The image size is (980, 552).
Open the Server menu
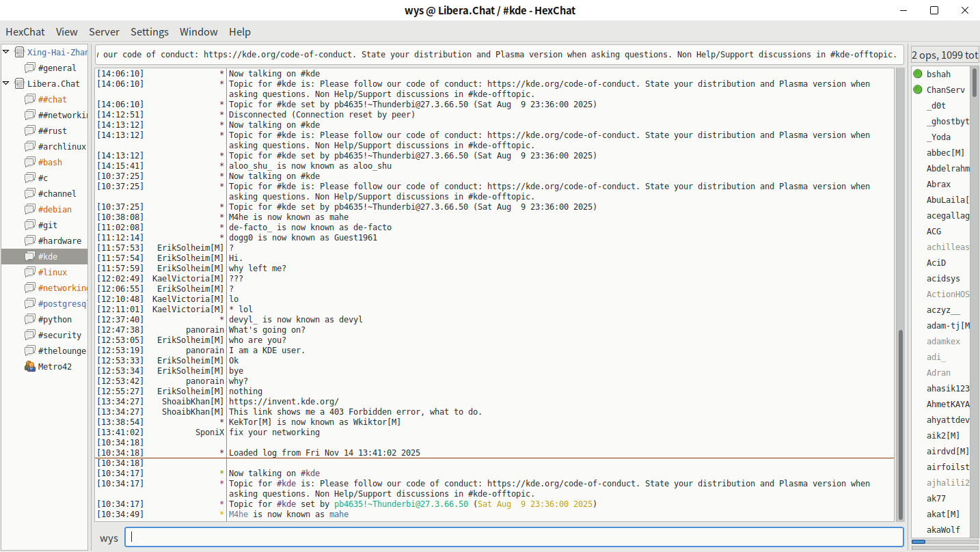point(104,31)
